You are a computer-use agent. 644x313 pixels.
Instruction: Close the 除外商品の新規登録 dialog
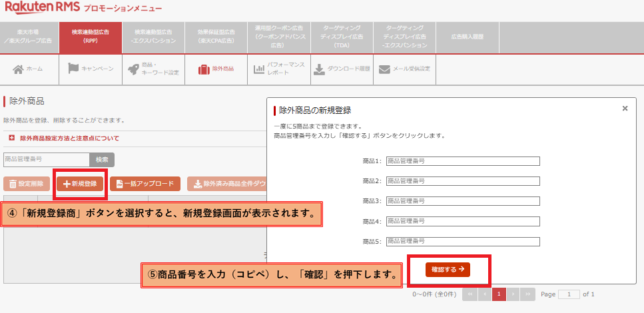coord(625,108)
